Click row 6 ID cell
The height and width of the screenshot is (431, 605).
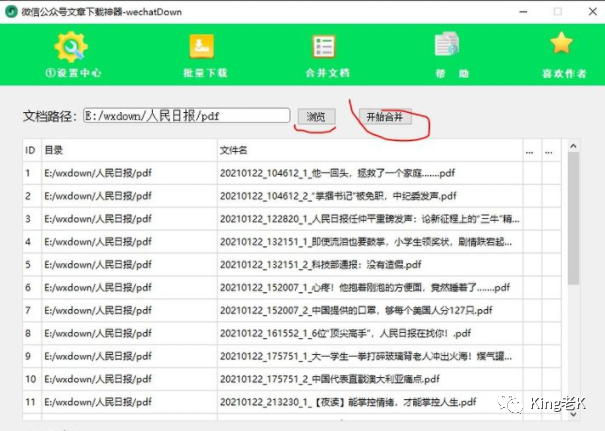pyautogui.click(x=32, y=287)
